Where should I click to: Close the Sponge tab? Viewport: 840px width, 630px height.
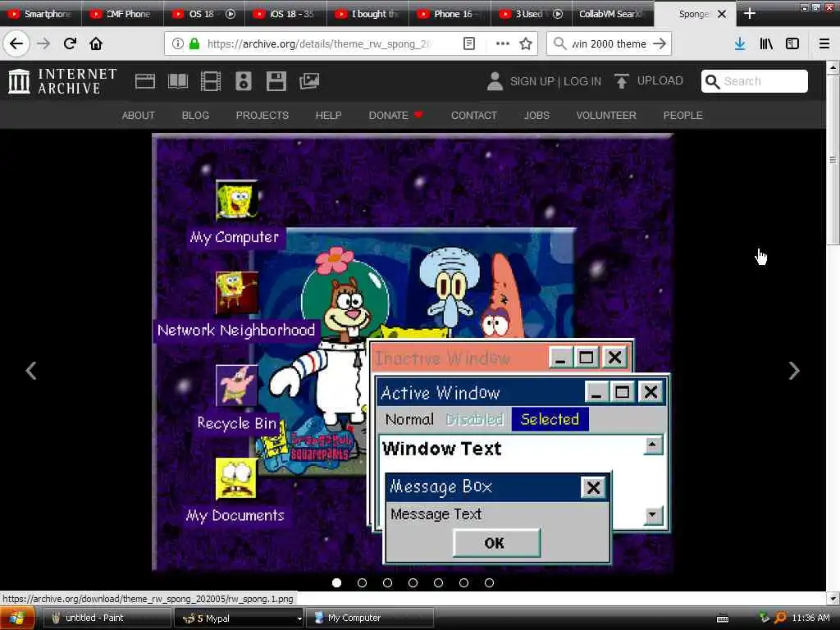(722, 14)
